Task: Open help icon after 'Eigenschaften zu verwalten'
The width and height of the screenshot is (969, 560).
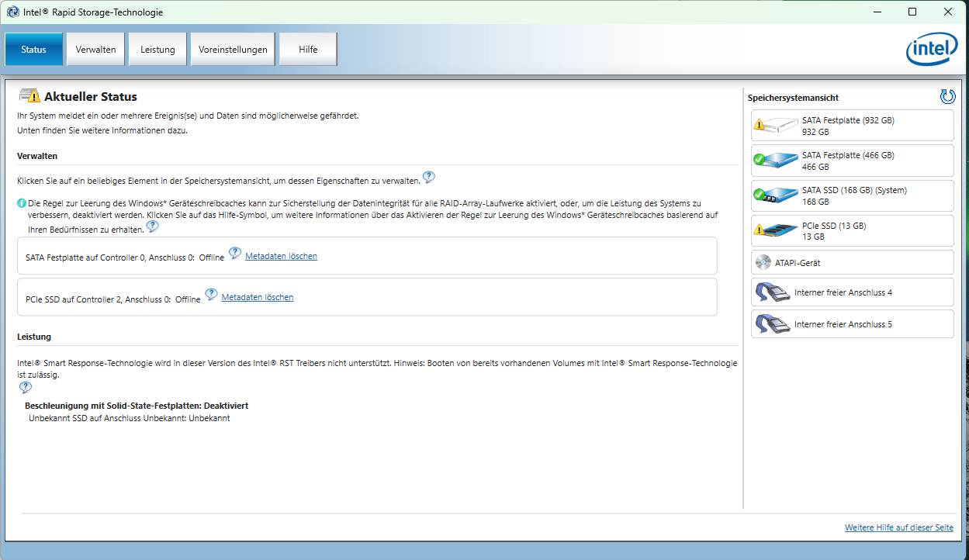Action: (429, 178)
